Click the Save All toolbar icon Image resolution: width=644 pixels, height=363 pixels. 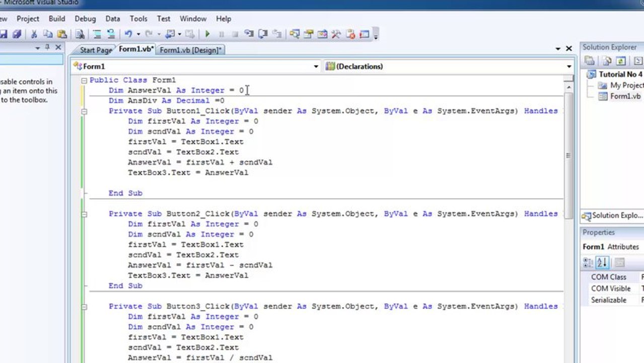(x=17, y=34)
